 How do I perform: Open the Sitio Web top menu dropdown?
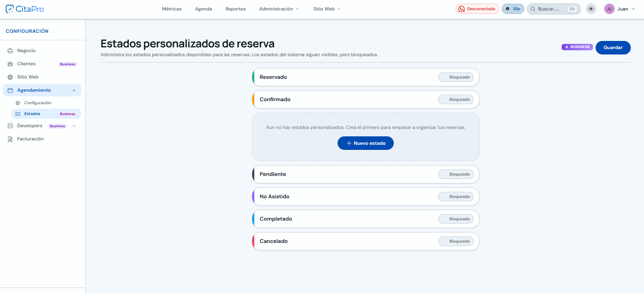click(x=327, y=9)
